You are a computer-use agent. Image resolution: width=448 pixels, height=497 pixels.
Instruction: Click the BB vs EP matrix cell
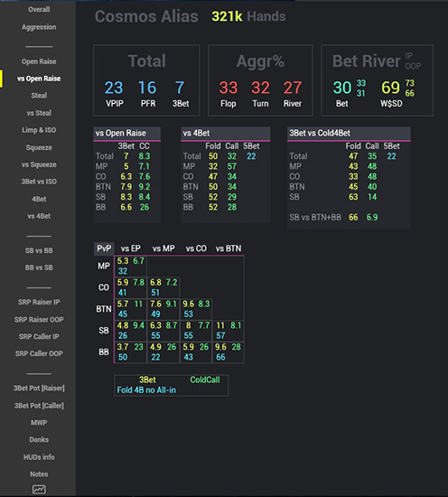point(131,352)
